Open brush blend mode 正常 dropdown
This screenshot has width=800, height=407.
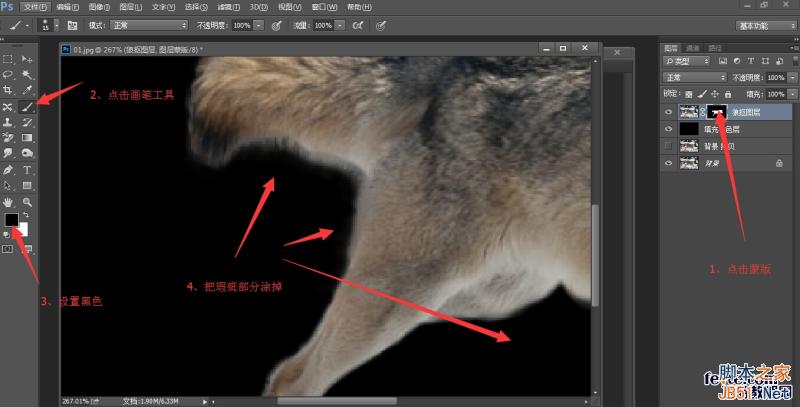149,26
